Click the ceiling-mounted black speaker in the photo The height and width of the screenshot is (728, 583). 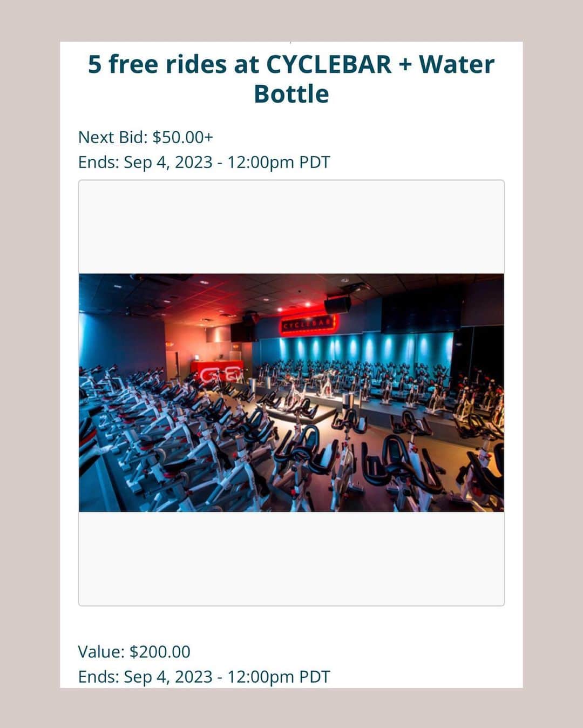pyautogui.click(x=337, y=305)
